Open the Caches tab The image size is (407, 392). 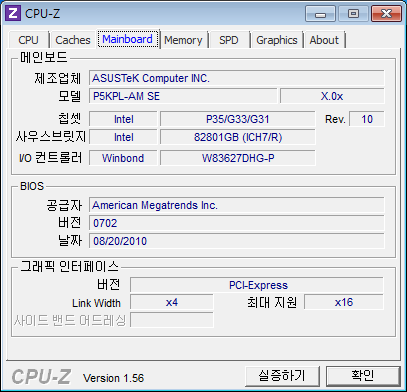[x=73, y=40]
